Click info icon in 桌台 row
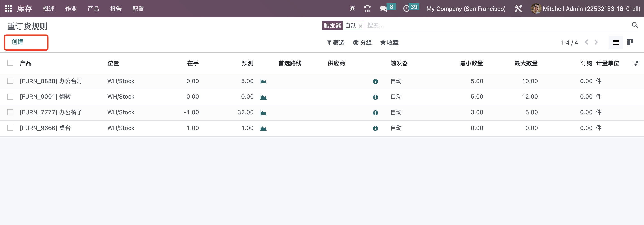Screen dimensions: 644x225 point(375,128)
